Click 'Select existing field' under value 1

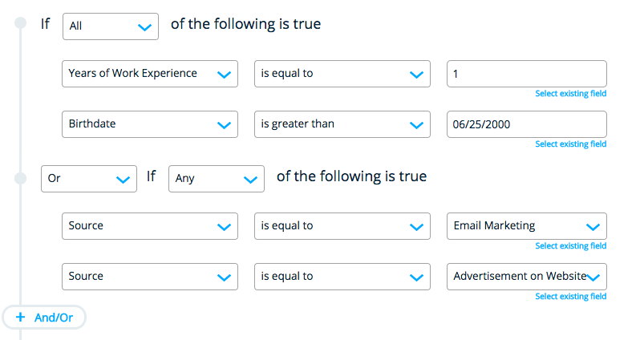(x=570, y=94)
